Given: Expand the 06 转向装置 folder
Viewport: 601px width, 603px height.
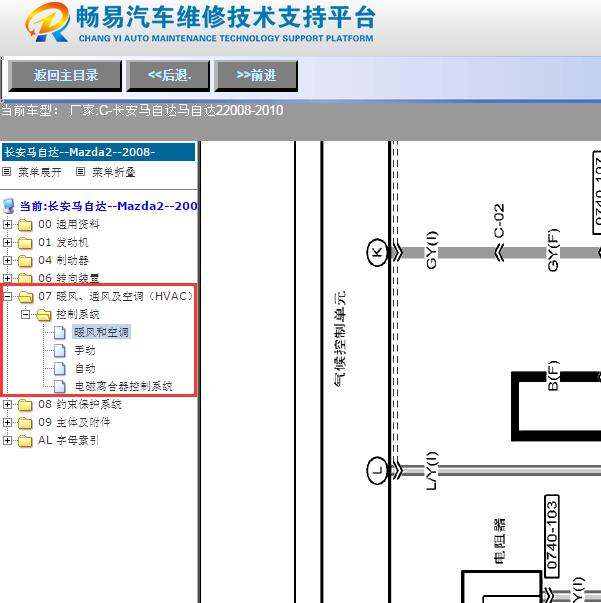Looking at the screenshot, I should (x=7, y=278).
